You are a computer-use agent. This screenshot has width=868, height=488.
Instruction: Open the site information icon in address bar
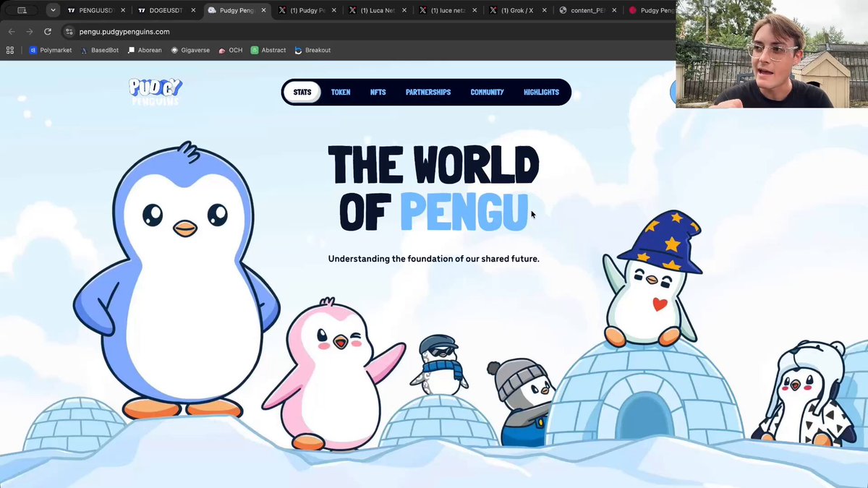[69, 32]
